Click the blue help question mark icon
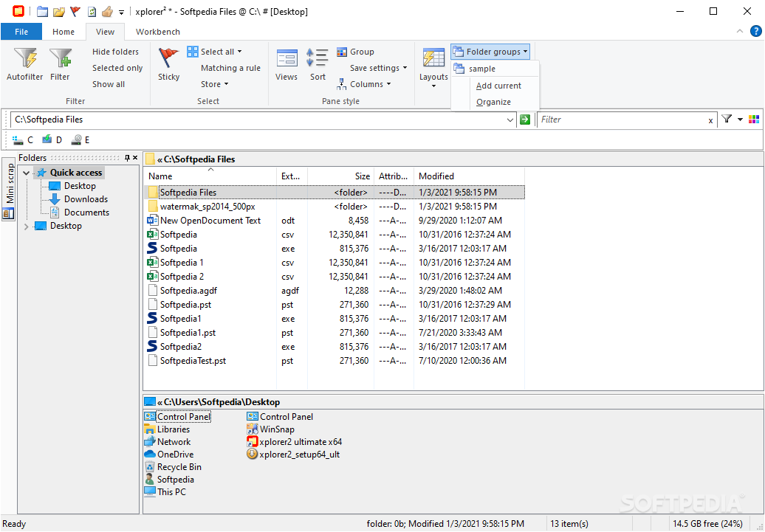 (x=755, y=31)
